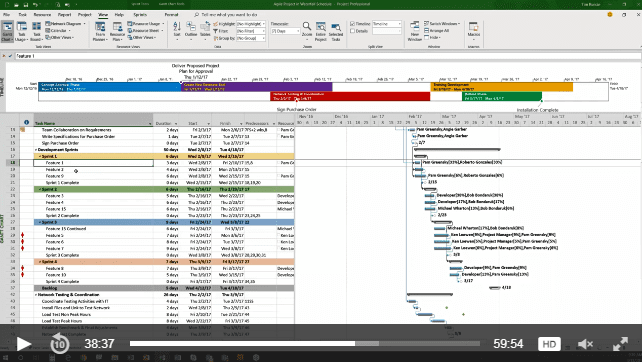Zoom to Selected Tasks
The image size is (642, 362).
click(336, 31)
